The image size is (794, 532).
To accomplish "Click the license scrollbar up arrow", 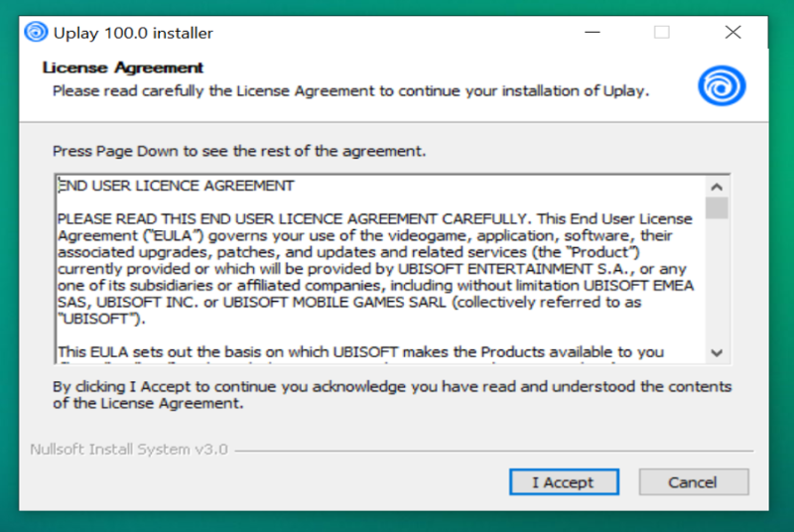I will click(x=717, y=187).
